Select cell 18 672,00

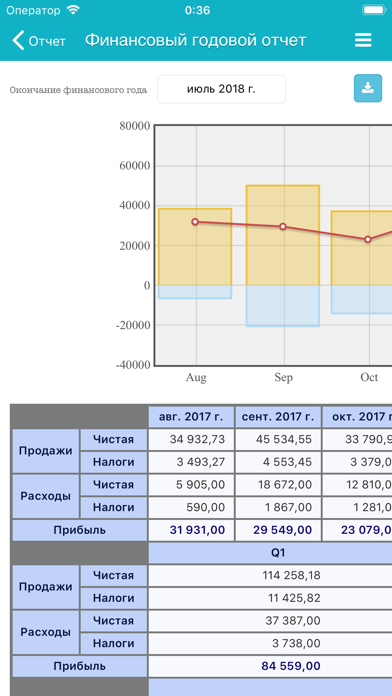278,485
